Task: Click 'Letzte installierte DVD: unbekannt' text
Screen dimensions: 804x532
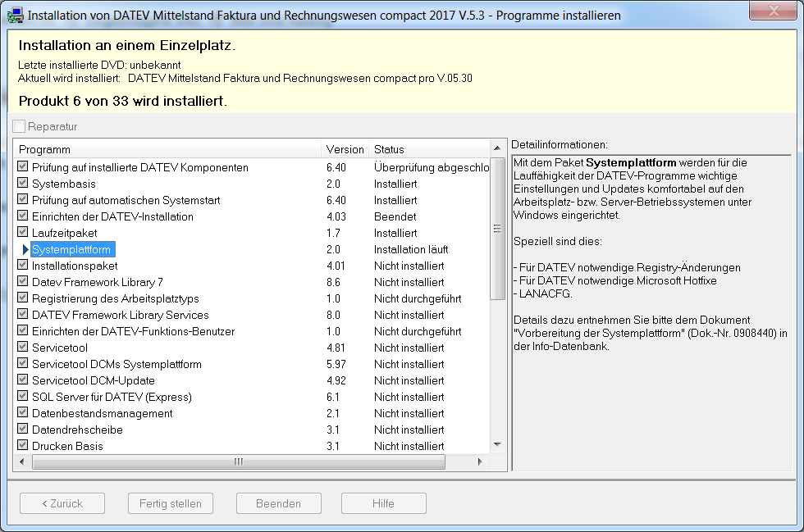Action: 99,65
